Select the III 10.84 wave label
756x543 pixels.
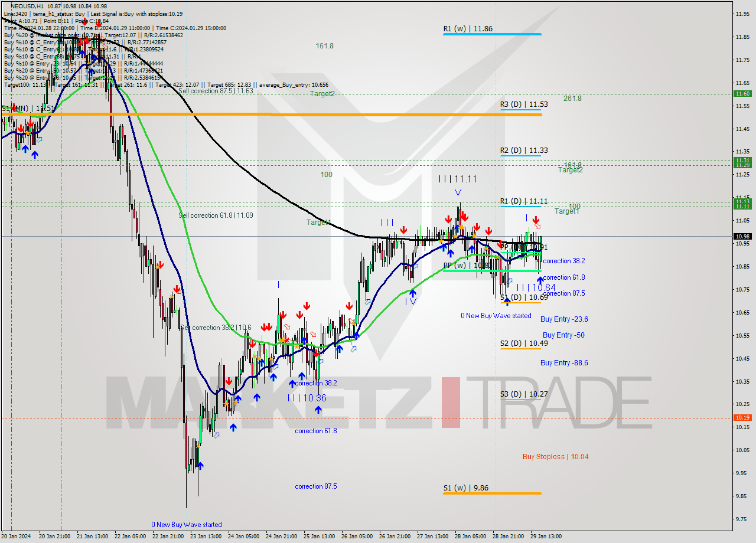point(536,287)
